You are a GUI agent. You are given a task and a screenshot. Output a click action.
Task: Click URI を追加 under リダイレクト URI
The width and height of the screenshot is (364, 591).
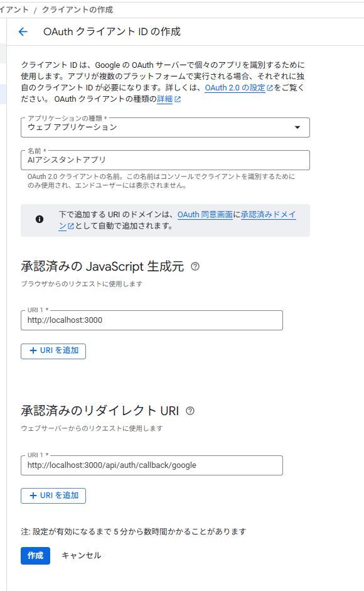[x=53, y=496]
